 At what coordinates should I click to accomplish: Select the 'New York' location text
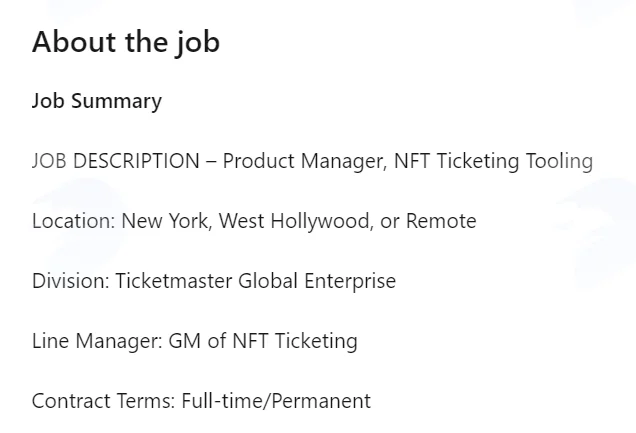click(167, 221)
